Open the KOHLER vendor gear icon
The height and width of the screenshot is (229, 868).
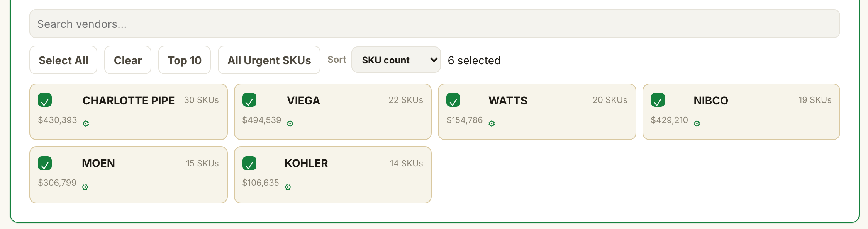[288, 187]
